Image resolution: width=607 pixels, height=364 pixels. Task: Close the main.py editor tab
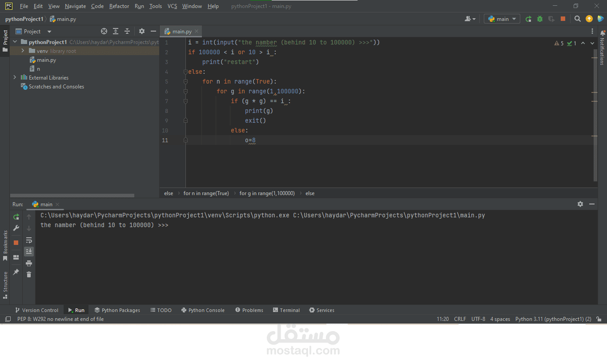coord(197,32)
